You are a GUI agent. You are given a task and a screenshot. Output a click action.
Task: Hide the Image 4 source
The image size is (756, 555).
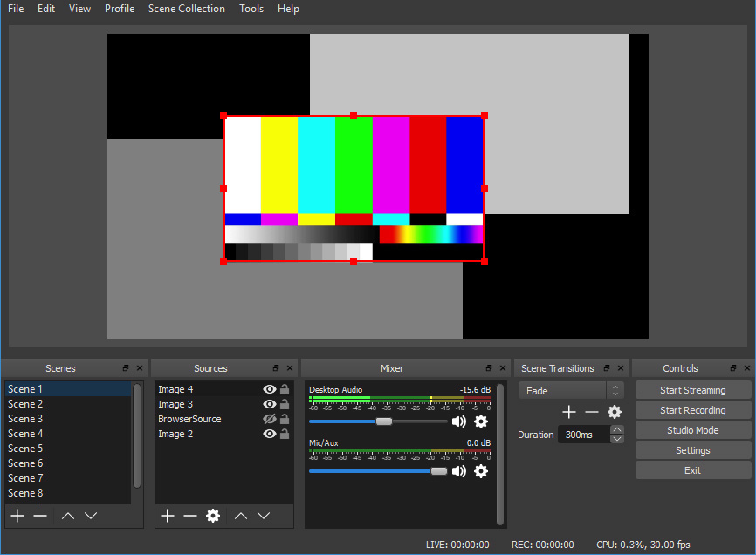click(x=270, y=389)
